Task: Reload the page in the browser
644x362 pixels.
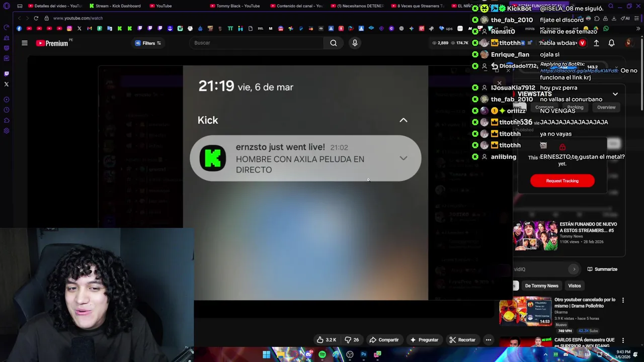Action: coord(36,18)
